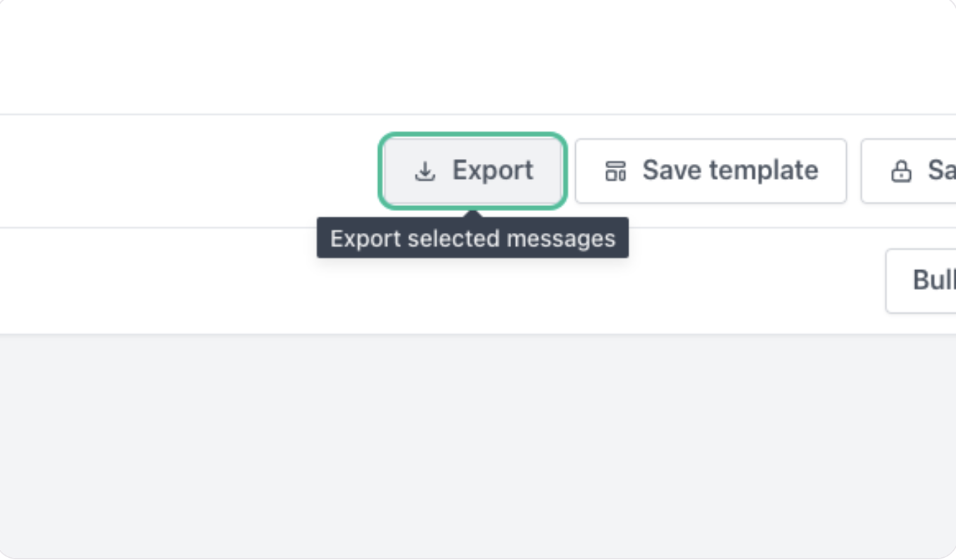Export the selected messages
956x560 pixels.
[472, 171]
